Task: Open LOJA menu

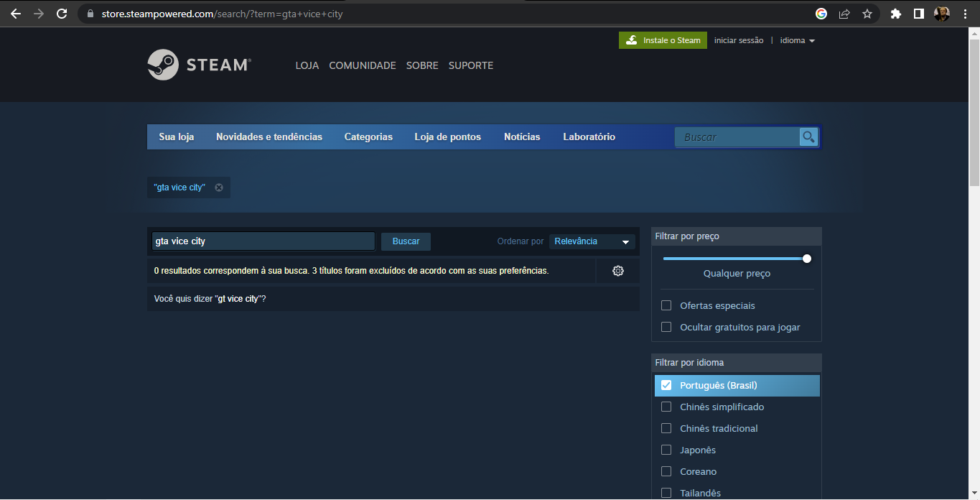Action: tap(307, 65)
